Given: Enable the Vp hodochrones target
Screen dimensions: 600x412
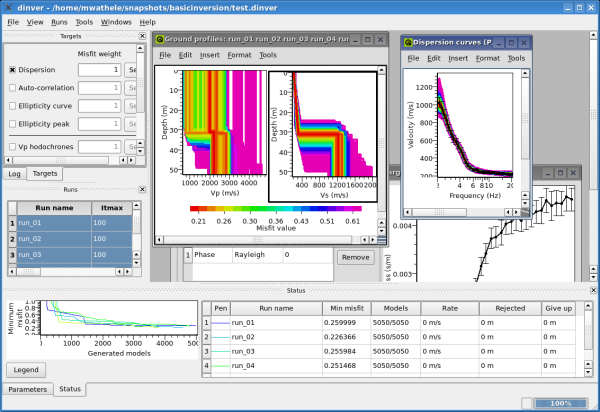Looking at the screenshot, I should pos(12,147).
